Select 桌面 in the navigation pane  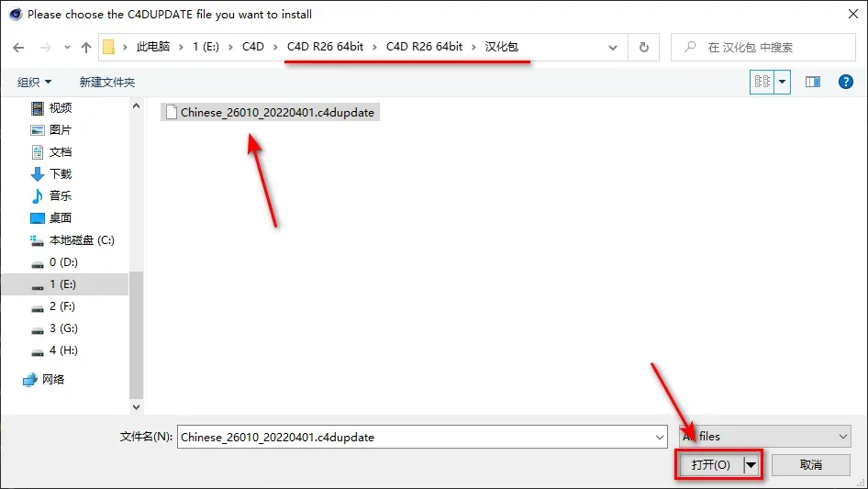click(x=60, y=218)
